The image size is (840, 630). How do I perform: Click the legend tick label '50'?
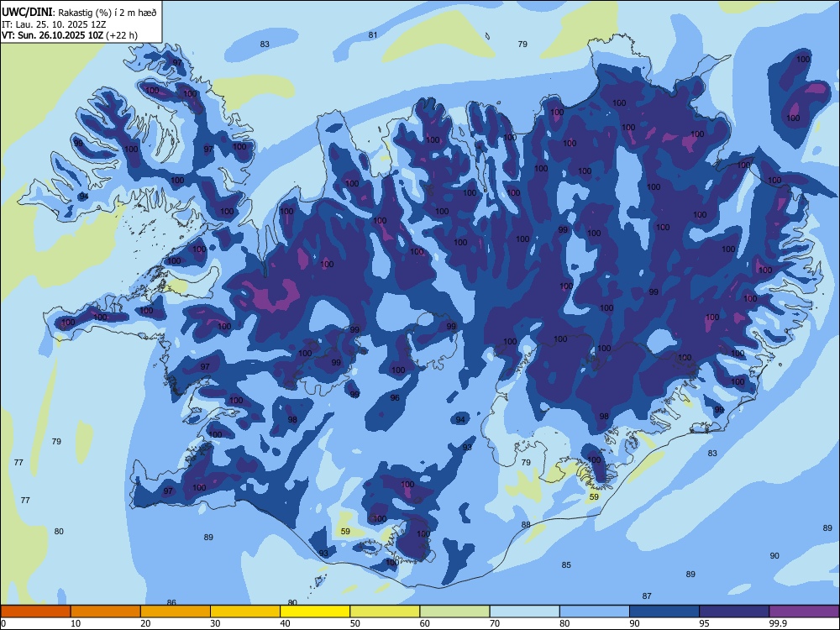click(354, 623)
